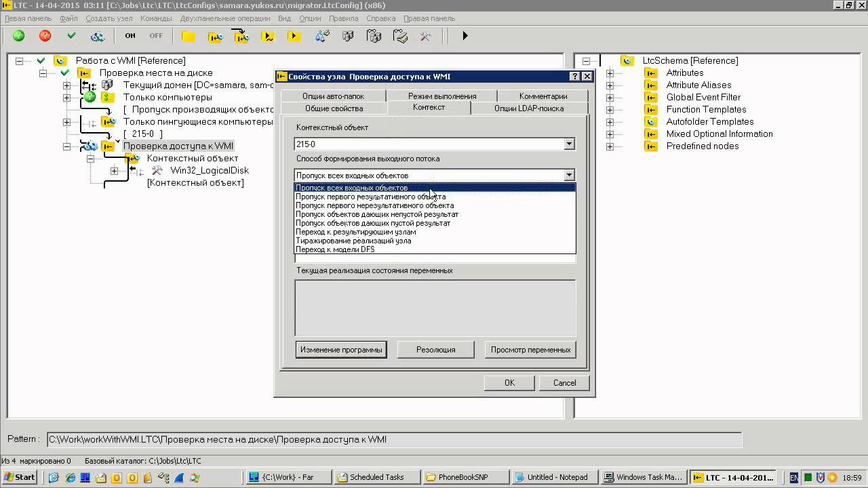Click the LtcSchema root folder icon
The height and width of the screenshot is (488, 868).
tap(627, 61)
